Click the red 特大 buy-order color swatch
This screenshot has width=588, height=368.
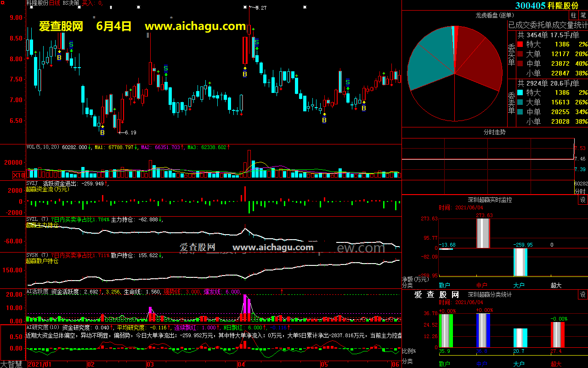point(520,45)
